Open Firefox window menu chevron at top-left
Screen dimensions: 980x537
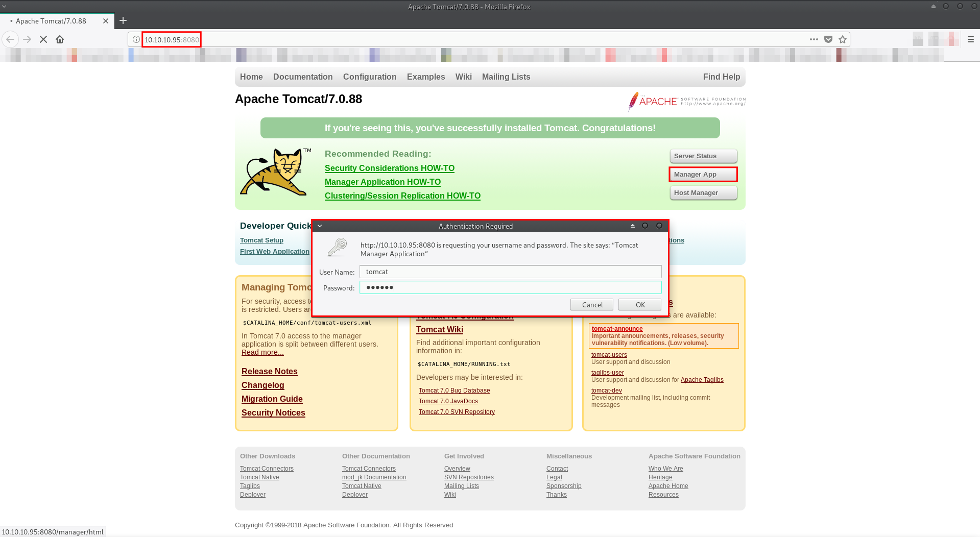(4, 6)
